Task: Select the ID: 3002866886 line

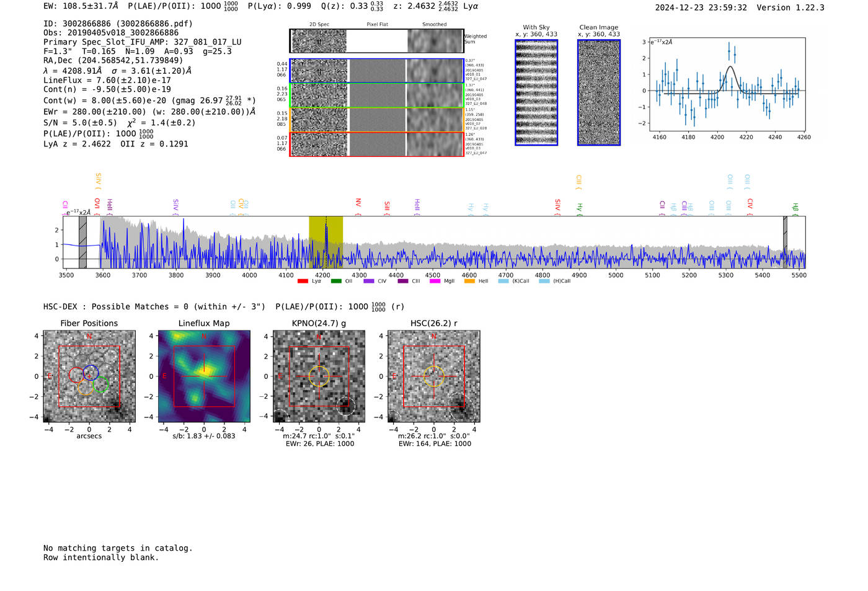Action: tap(118, 24)
